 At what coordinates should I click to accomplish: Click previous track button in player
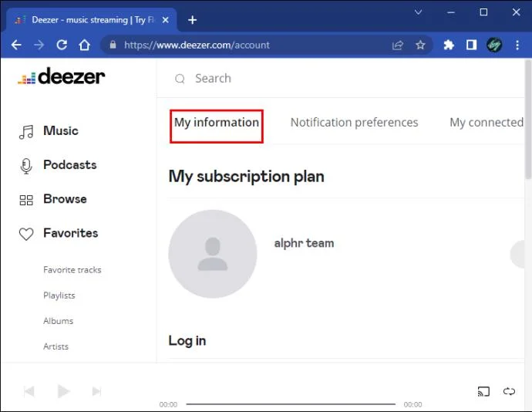tap(29, 391)
